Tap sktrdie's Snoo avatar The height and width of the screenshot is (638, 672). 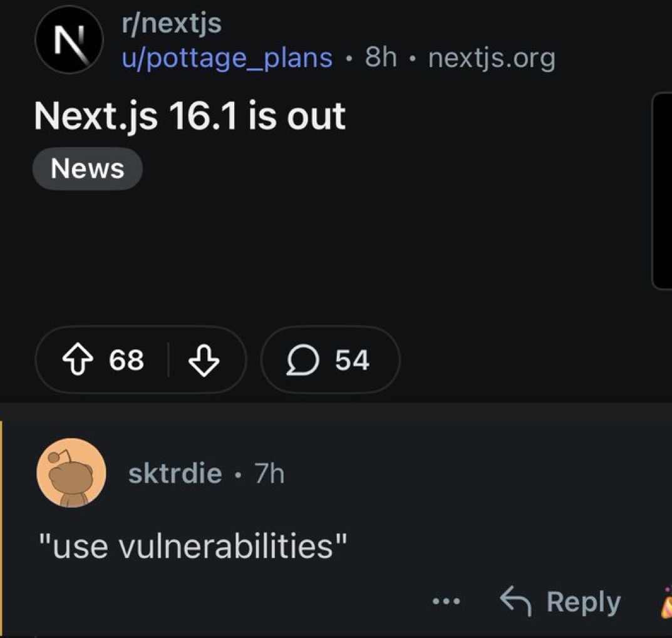coord(71,473)
